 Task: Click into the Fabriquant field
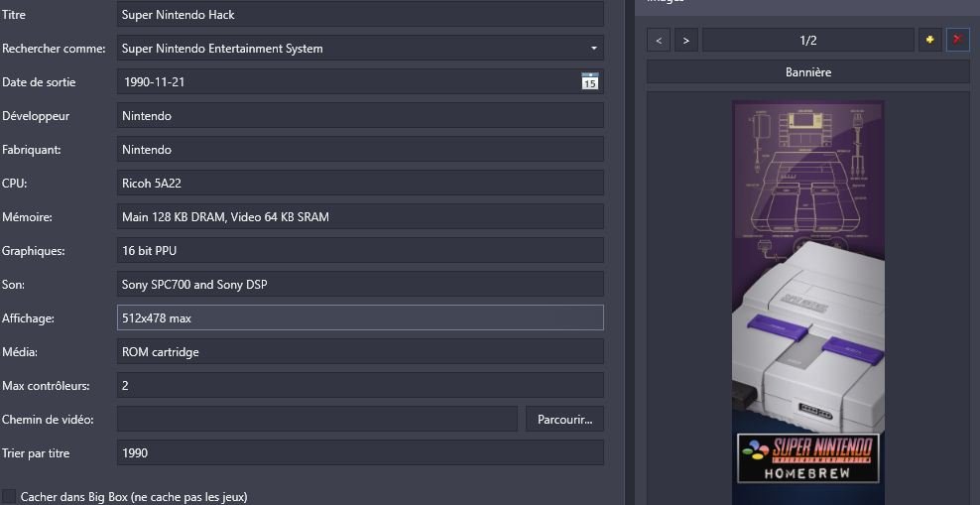360,150
